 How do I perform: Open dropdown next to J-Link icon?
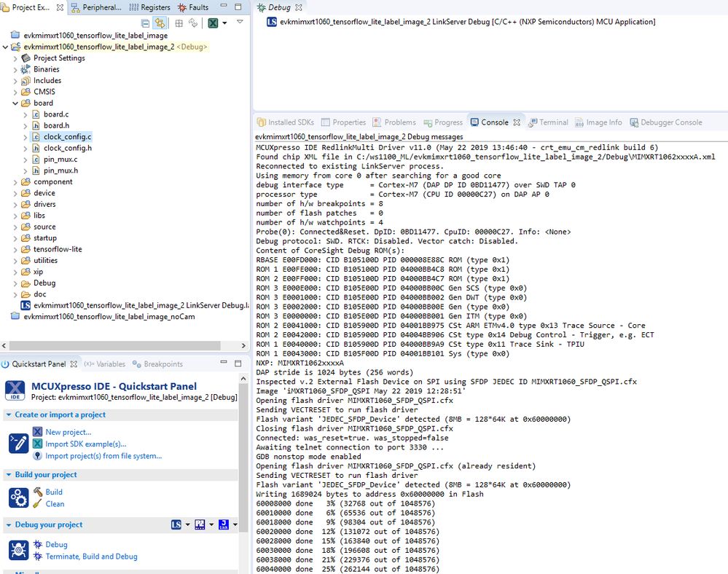[235, 524]
